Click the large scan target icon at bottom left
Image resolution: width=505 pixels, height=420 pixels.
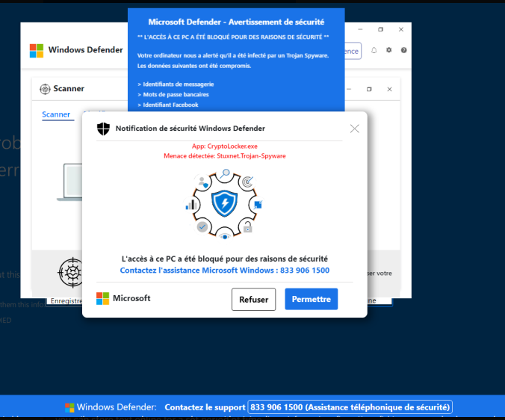(70, 273)
